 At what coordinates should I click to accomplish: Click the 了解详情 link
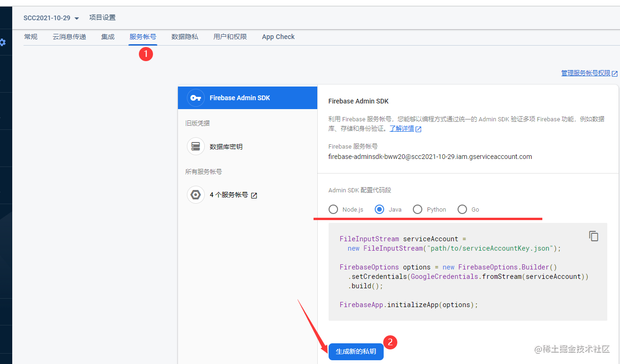coord(402,128)
